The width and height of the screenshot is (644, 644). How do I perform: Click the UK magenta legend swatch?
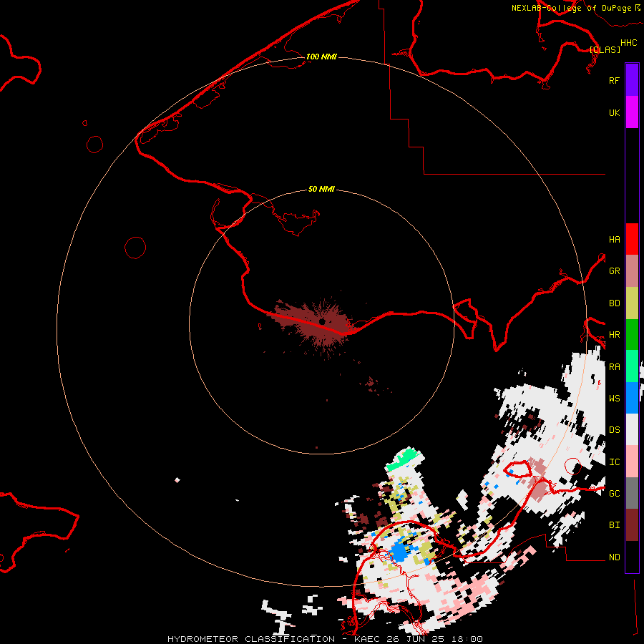pos(632,112)
